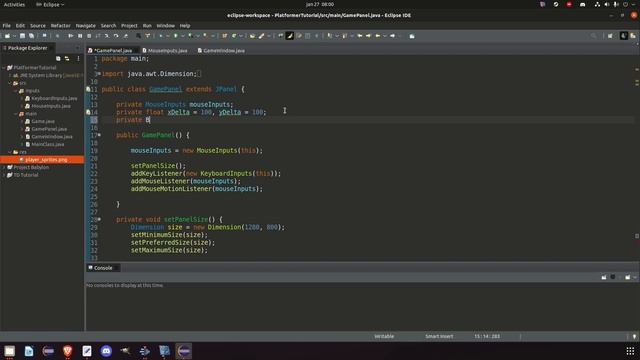Collapse all in Package Explorer

[x=58, y=59]
